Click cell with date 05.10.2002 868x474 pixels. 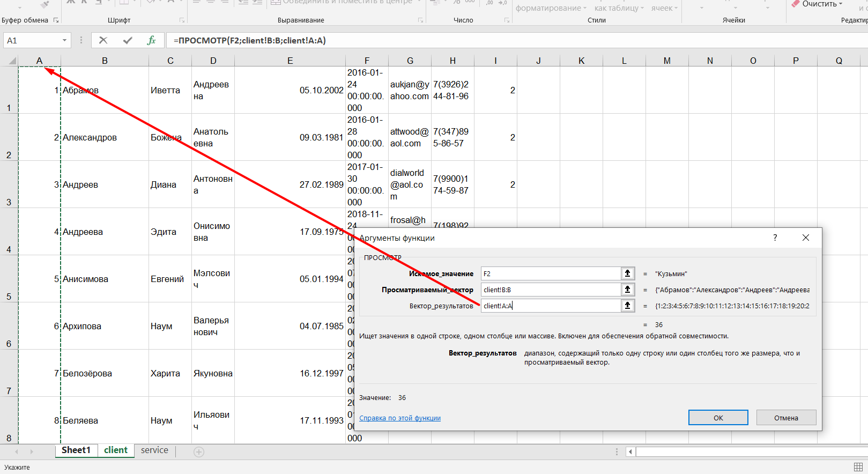[x=290, y=90]
